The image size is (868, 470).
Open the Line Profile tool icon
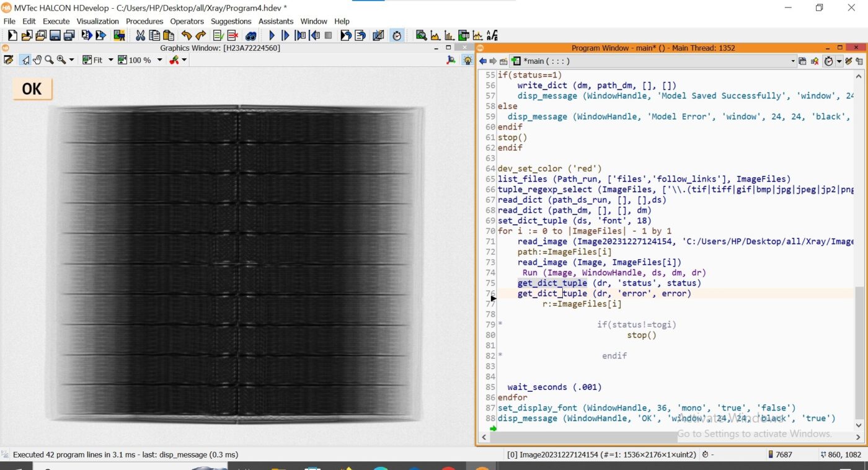(478, 35)
